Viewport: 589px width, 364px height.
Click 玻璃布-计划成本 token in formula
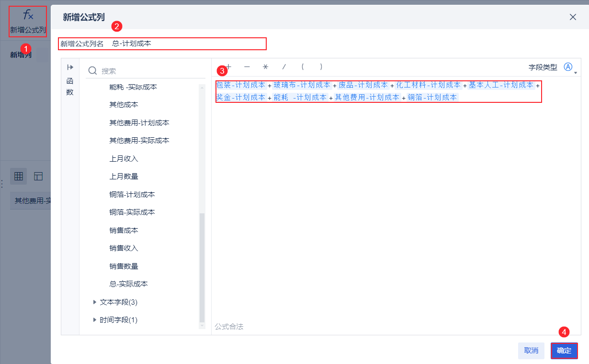[302, 85]
